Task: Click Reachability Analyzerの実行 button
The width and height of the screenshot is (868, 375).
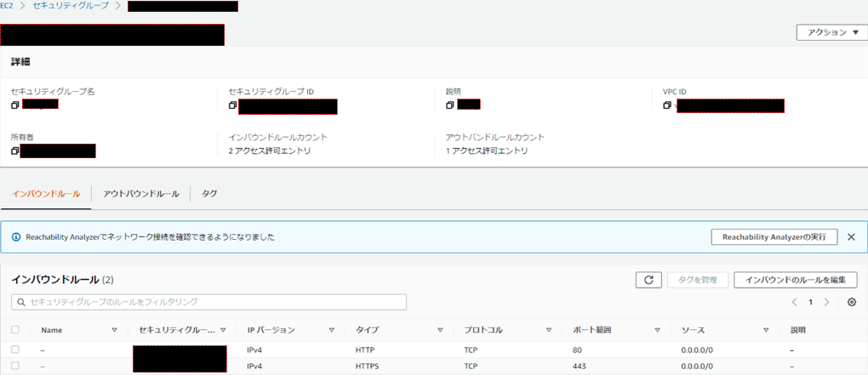Action: point(774,237)
